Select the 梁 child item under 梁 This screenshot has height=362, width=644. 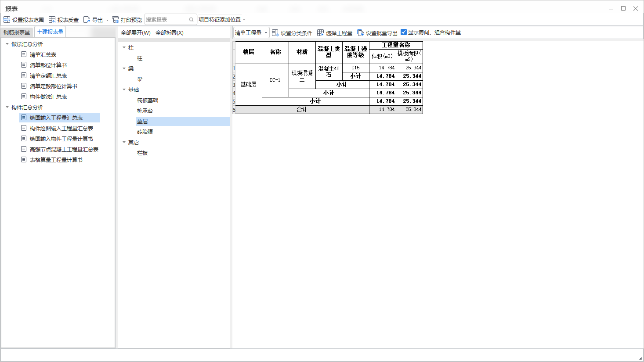(x=140, y=79)
